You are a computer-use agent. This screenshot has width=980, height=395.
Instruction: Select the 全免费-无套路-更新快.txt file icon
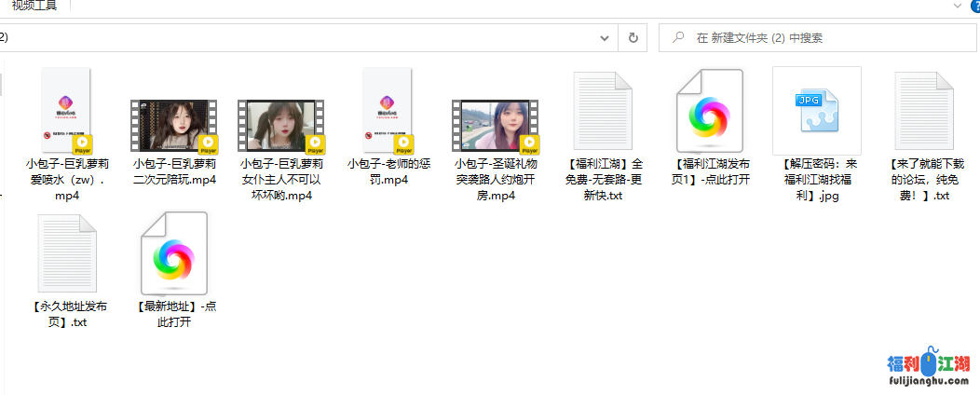point(603,111)
